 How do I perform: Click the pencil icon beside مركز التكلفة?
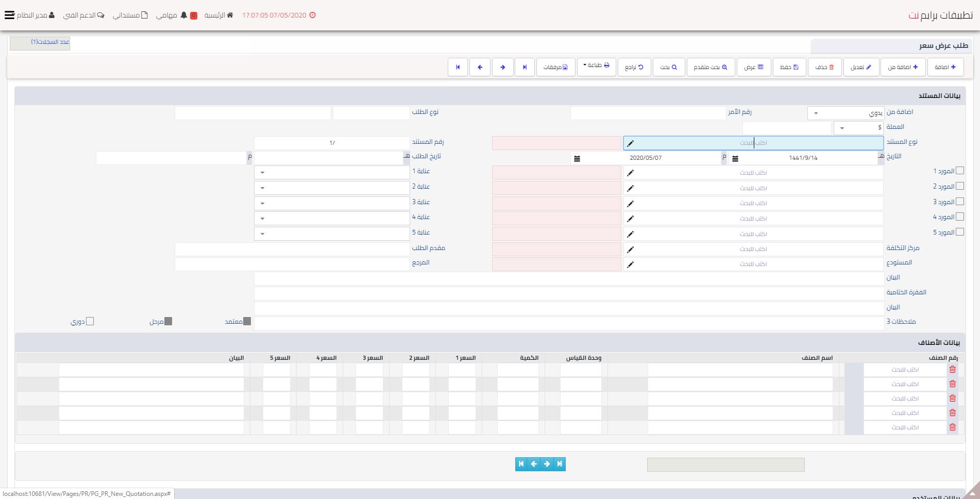click(x=630, y=250)
